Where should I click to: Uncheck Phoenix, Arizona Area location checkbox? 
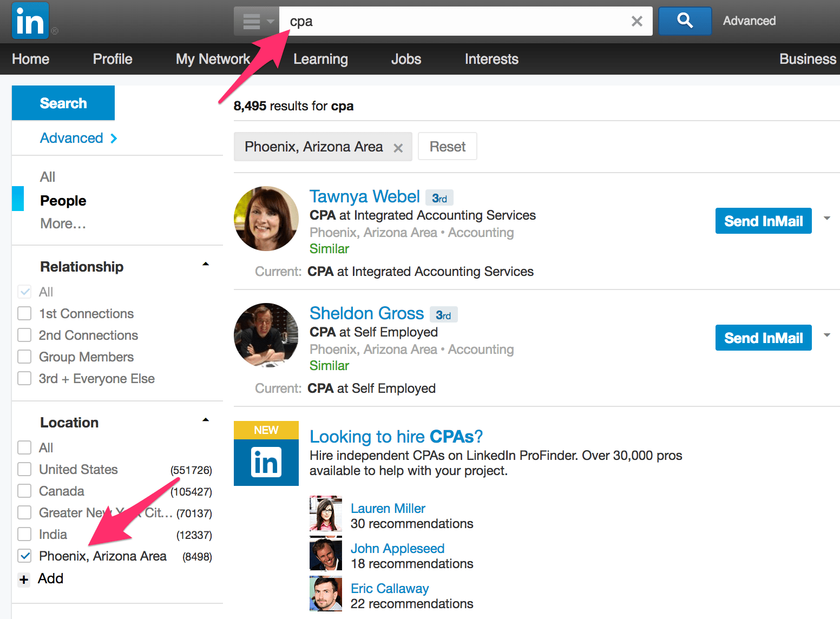24,556
